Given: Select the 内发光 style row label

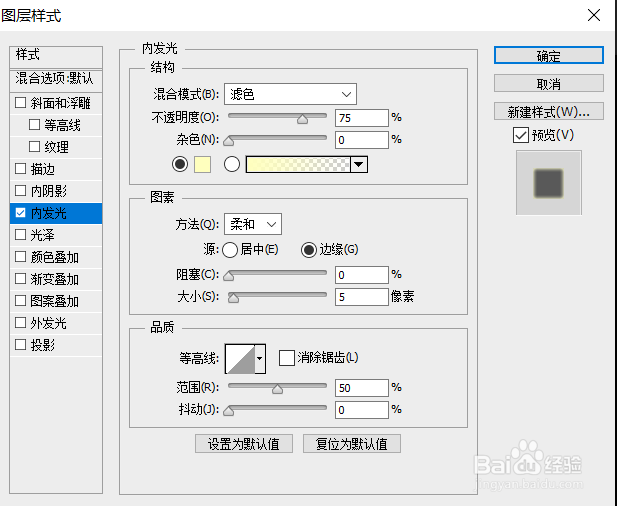Looking at the screenshot, I should 49,213.
